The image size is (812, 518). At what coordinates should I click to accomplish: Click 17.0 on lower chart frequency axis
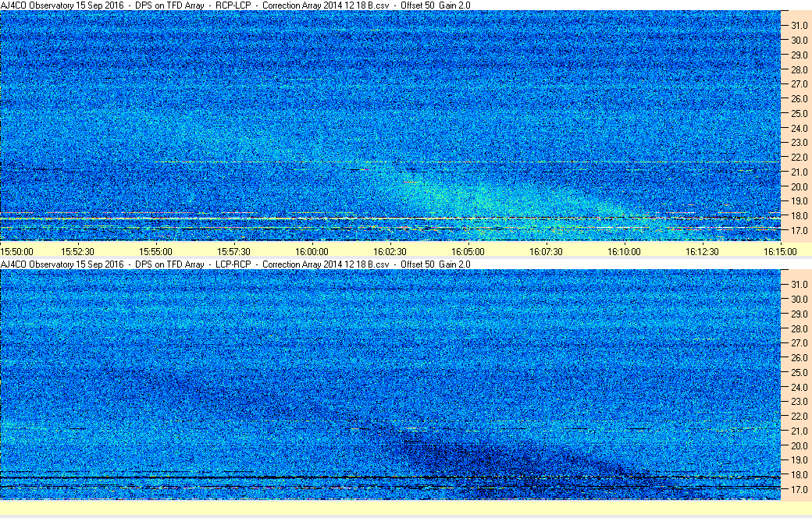tap(799, 489)
